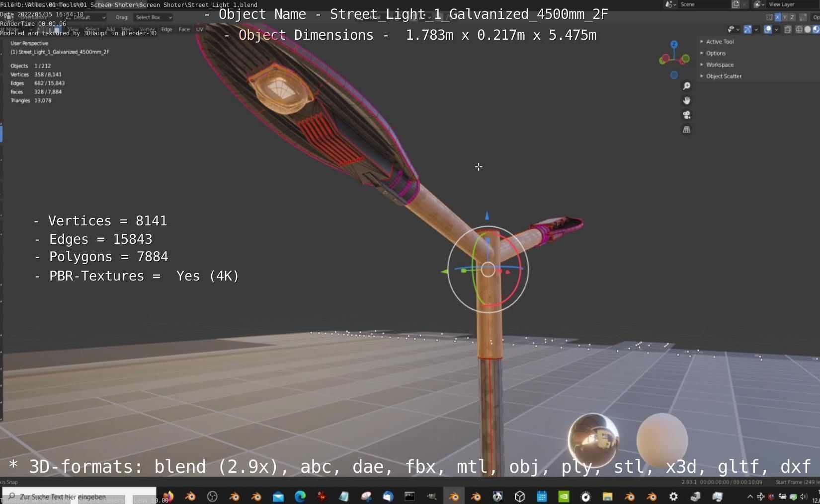Switch to the active Blender taskbar window
This screenshot has width=820, height=504.
[454, 496]
